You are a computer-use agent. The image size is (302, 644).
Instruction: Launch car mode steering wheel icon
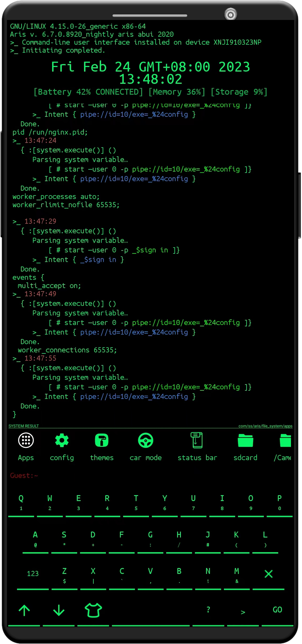(146, 440)
